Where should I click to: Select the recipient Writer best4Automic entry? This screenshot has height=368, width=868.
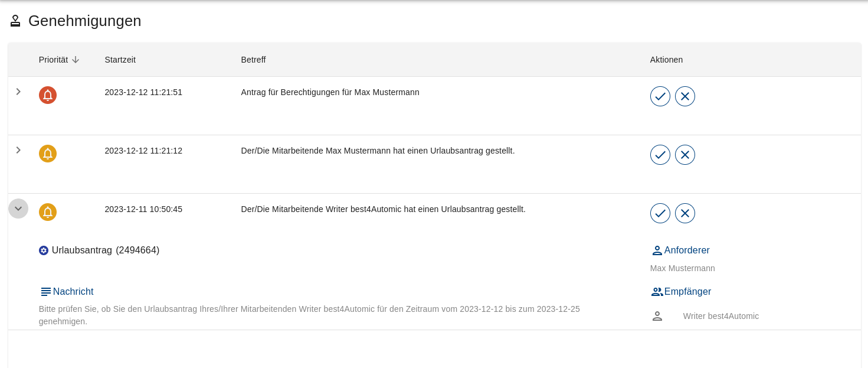point(720,316)
